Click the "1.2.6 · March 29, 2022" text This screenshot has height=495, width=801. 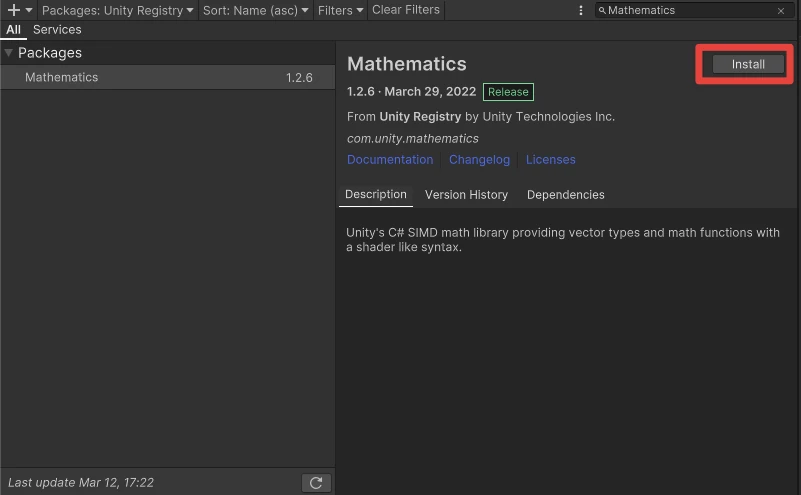click(x=411, y=91)
